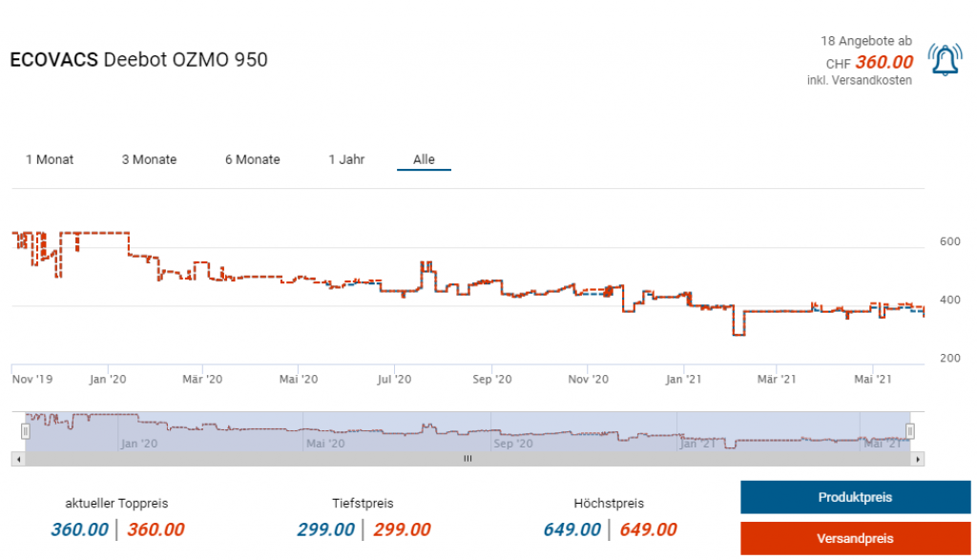Click the ECOVACS Deebot OZMO 950 title
This screenshot has height=560, width=977.
tap(139, 59)
